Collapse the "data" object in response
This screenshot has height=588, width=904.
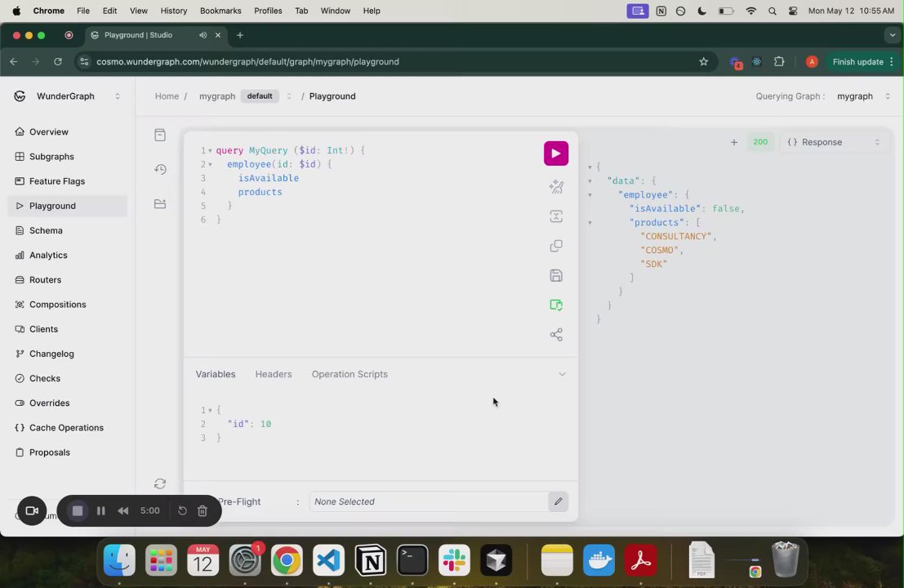point(590,181)
